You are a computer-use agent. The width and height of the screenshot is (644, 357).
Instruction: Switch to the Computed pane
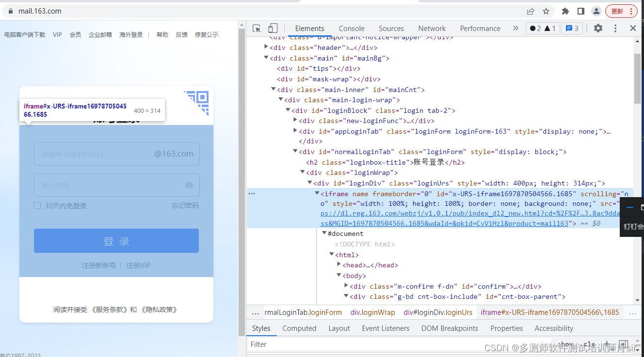(x=299, y=328)
